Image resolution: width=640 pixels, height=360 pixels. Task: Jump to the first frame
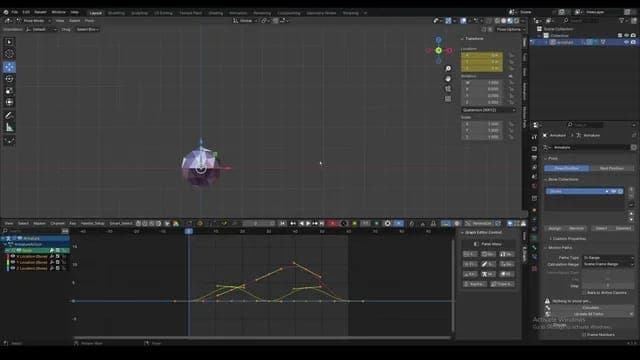pos(282,223)
